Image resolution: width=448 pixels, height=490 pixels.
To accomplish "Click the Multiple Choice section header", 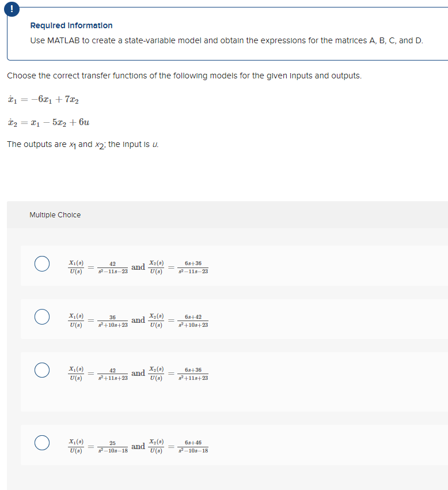I will [x=55, y=214].
